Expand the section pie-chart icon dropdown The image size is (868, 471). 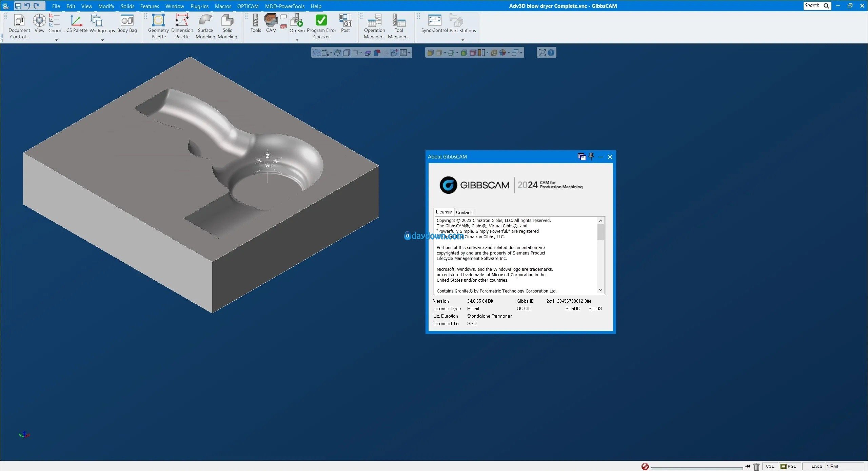[x=509, y=53]
